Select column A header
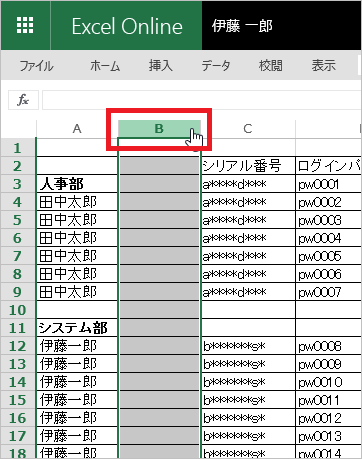Viewport: 362px width, 459px height. (77, 129)
